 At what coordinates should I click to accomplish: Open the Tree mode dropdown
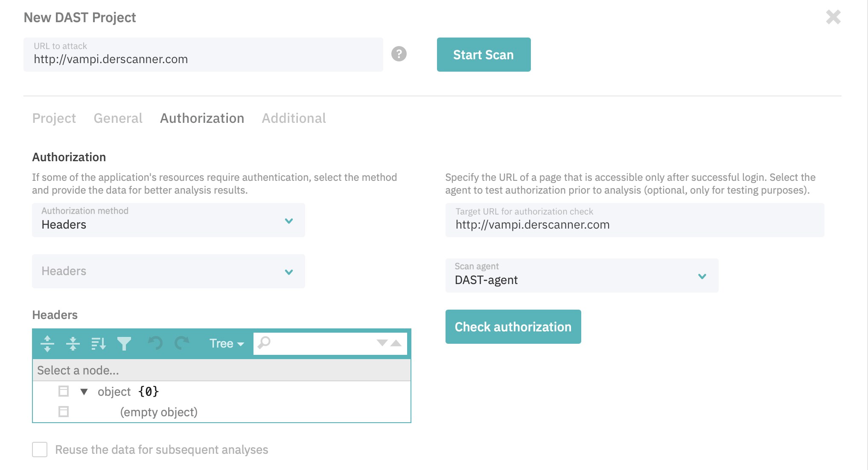pos(227,343)
